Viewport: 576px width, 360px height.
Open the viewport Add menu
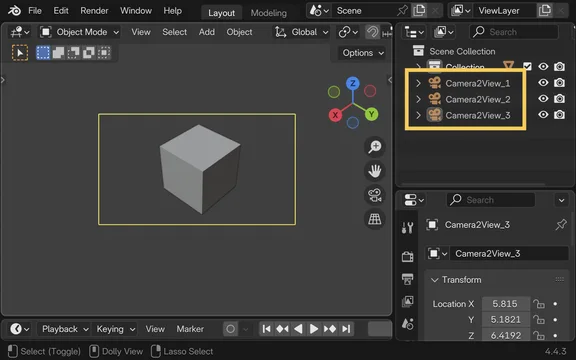coord(206,32)
